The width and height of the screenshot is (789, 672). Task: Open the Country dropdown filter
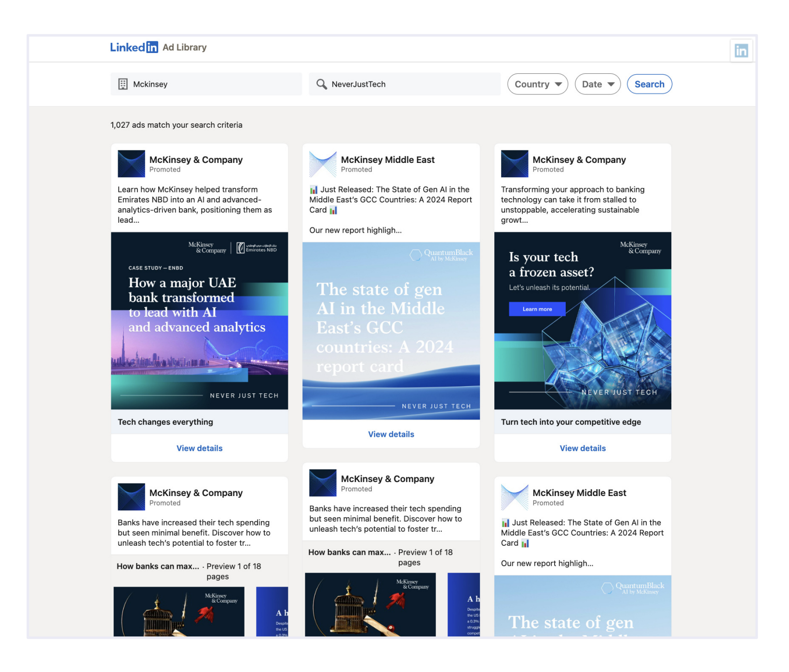click(538, 84)
